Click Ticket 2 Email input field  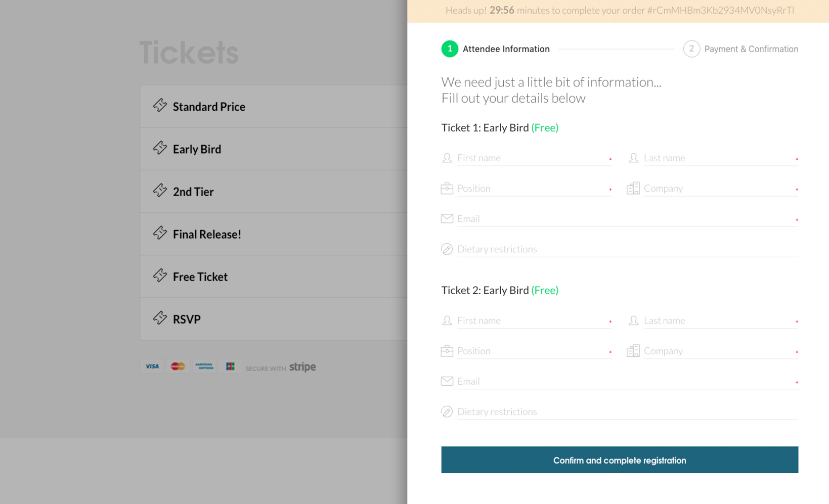(x=625, y=381)
